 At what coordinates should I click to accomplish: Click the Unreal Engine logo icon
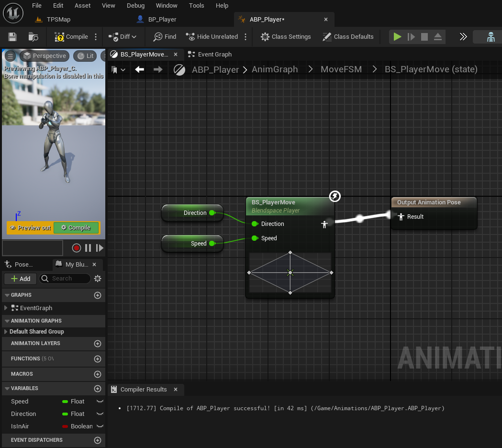coord(13,13)
